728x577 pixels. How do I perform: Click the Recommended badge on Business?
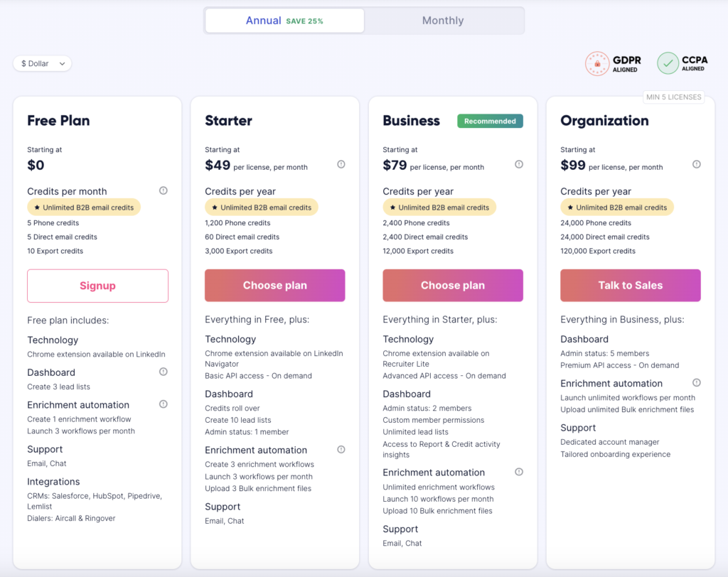point(490,122)
